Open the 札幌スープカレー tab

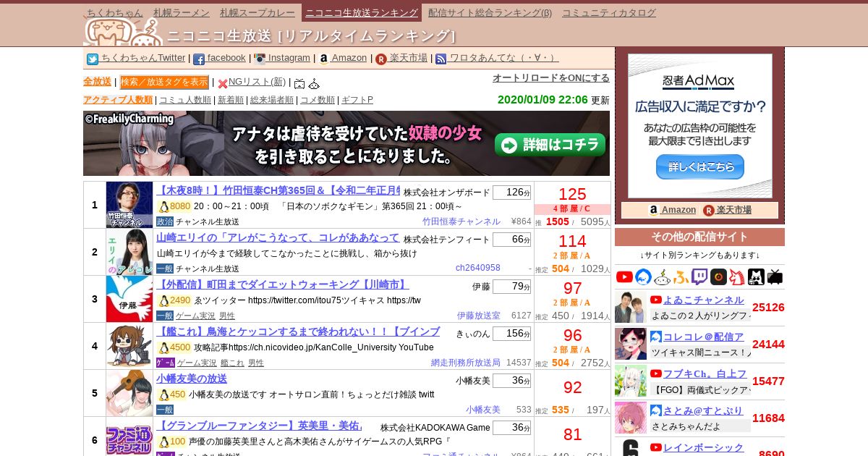pos(258,12)
